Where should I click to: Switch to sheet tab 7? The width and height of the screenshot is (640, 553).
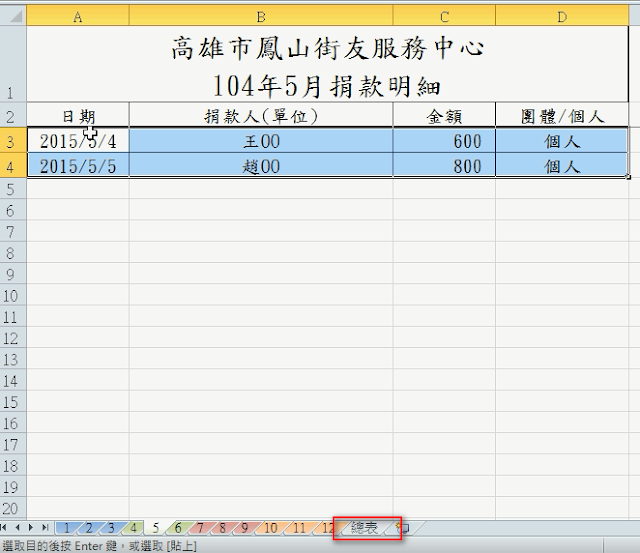click(x=200, y=529)
